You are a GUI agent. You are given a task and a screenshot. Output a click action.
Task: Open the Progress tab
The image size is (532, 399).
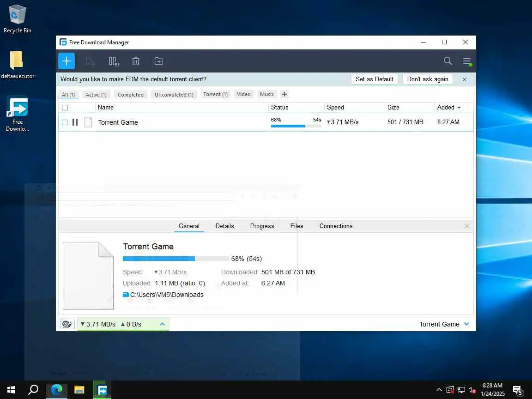(x=262, y=226)
